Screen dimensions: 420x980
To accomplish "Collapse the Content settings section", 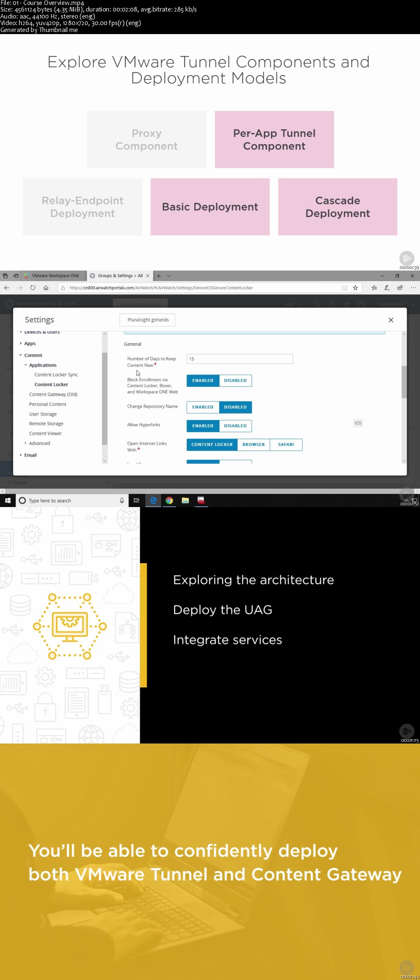I will click(21, 355).
